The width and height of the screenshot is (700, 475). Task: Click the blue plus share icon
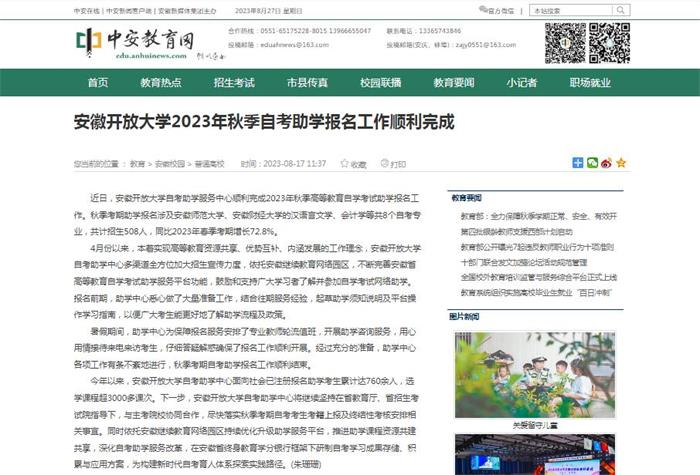pos(578,163)
